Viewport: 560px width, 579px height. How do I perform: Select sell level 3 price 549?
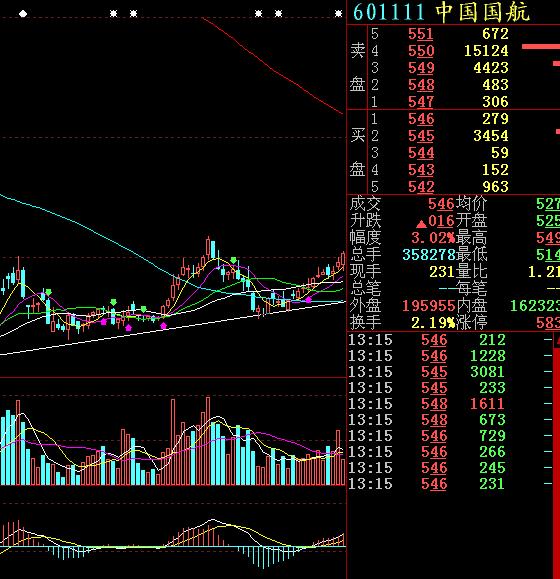pyautogui.click(x=421, y=68)
